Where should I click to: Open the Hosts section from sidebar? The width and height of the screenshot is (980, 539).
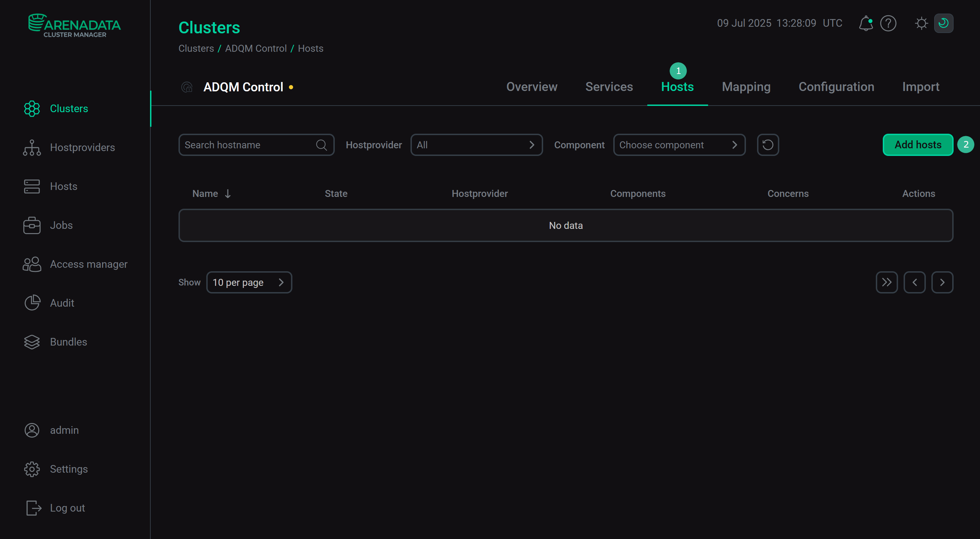[x=32, y=186]
